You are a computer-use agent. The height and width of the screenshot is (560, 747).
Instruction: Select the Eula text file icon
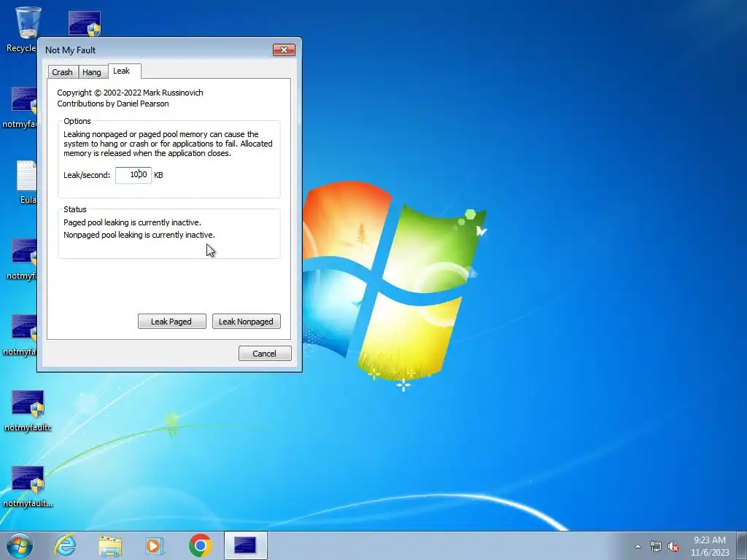(x=26, y=182)
